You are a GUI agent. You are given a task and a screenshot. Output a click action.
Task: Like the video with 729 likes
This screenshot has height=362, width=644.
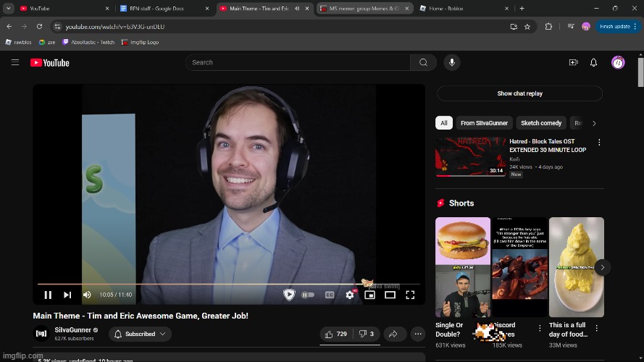(336, 334)
